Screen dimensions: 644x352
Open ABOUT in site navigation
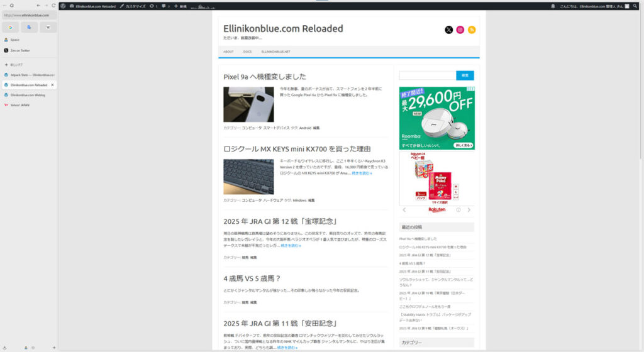click(x=228, y=52)
